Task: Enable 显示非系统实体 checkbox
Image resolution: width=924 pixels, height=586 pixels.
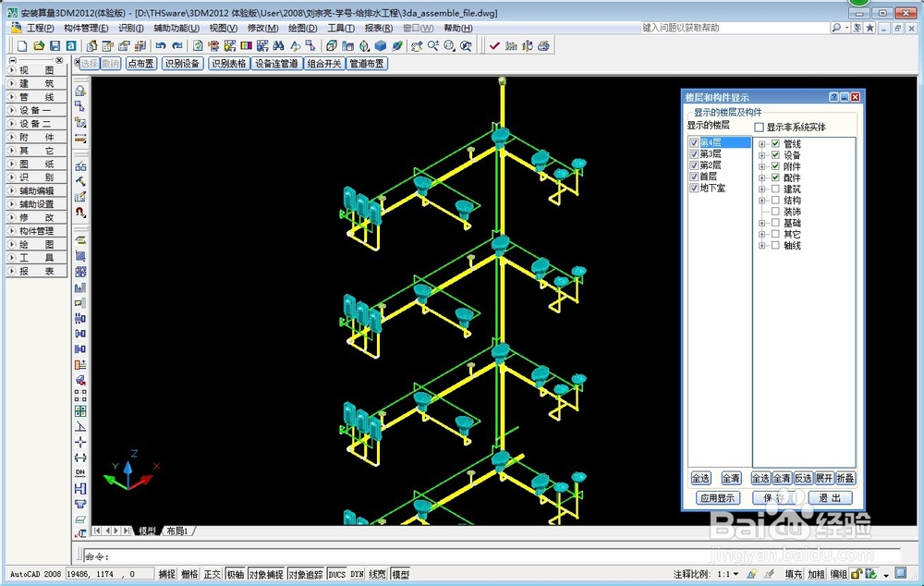Action: (759, 127)
